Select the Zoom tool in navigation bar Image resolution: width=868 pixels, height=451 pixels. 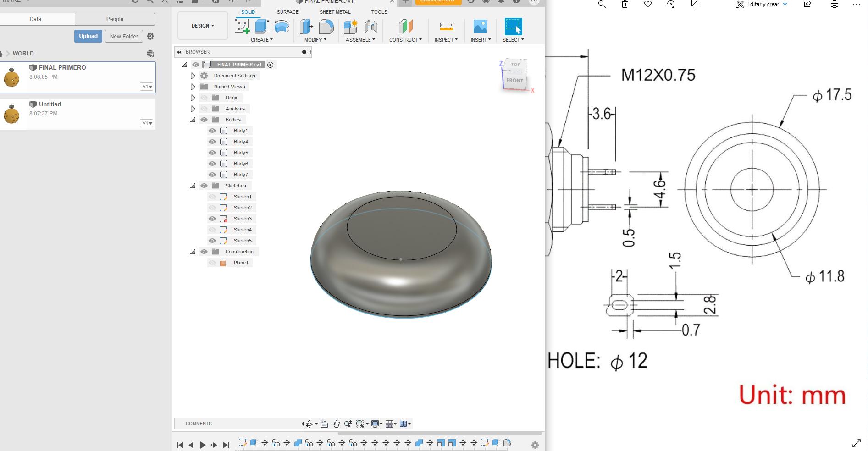click(348, 424)
